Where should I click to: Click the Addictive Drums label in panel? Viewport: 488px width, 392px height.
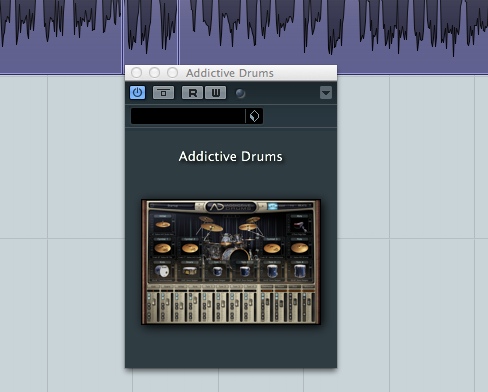coord(230,156)
